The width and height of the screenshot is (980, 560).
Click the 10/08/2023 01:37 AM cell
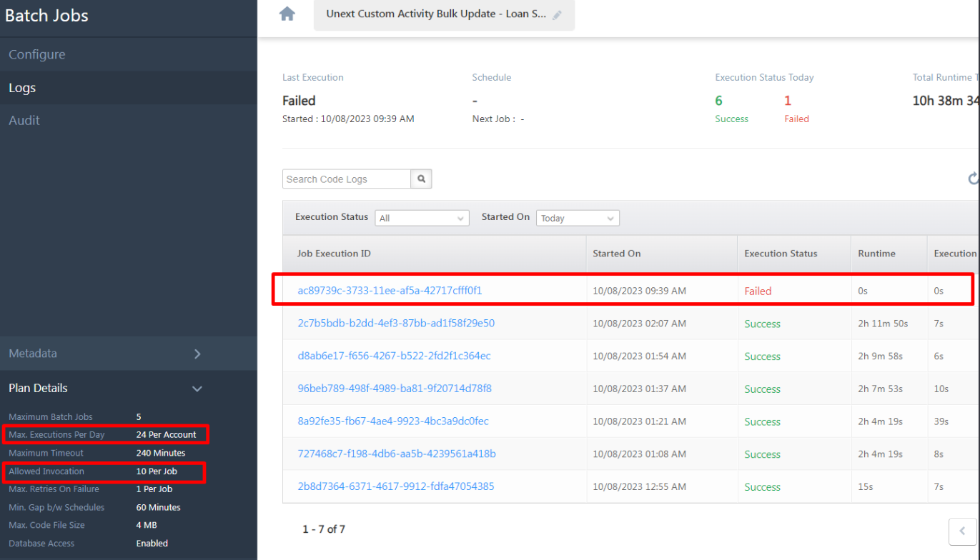point(639,389)
